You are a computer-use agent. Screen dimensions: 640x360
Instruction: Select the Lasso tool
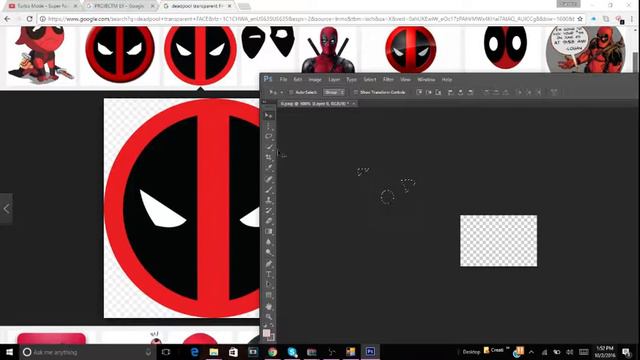click(x=268, y=136)
